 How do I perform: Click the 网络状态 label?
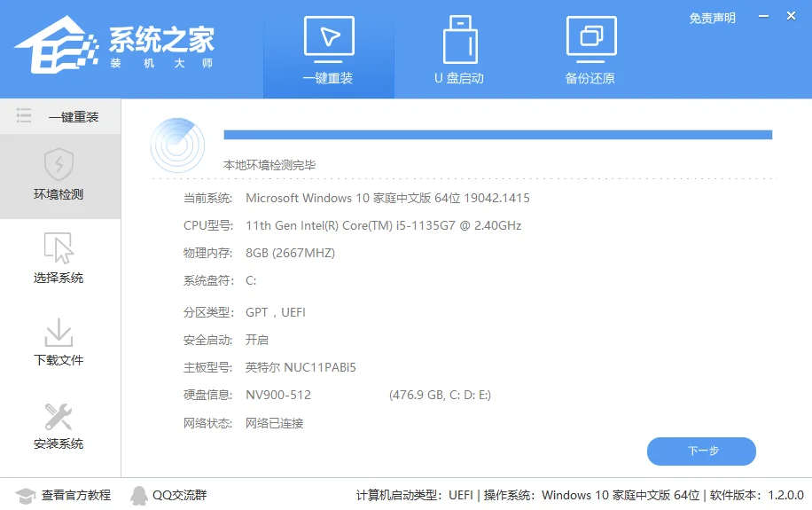[x=207, y=423]
